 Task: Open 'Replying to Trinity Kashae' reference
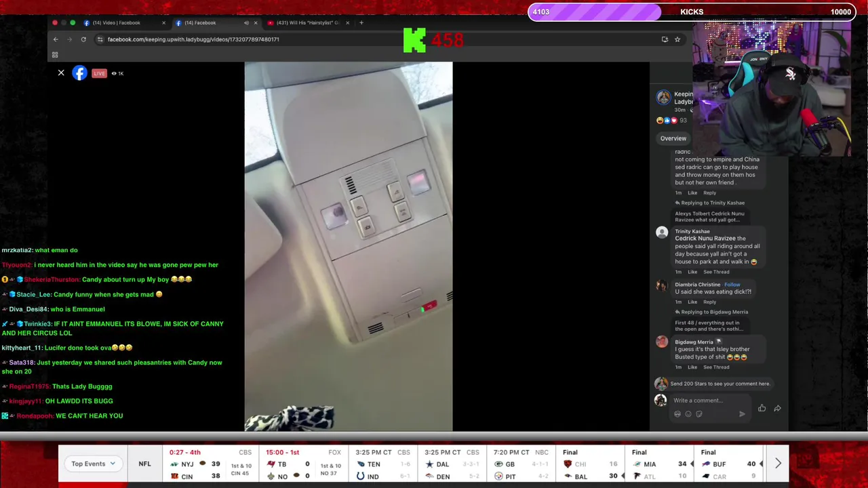[709, 203]
